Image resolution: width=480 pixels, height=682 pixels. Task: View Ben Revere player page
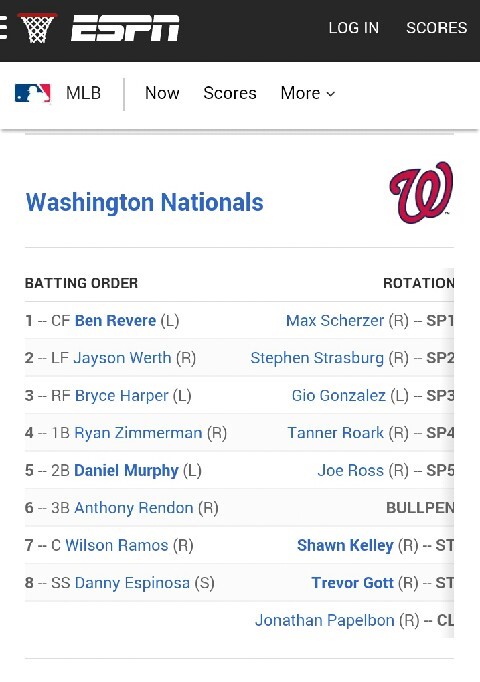pos(115,321)
